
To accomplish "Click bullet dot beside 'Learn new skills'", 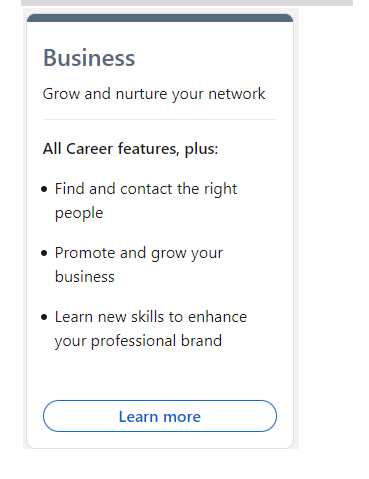I will coord(44,317).
